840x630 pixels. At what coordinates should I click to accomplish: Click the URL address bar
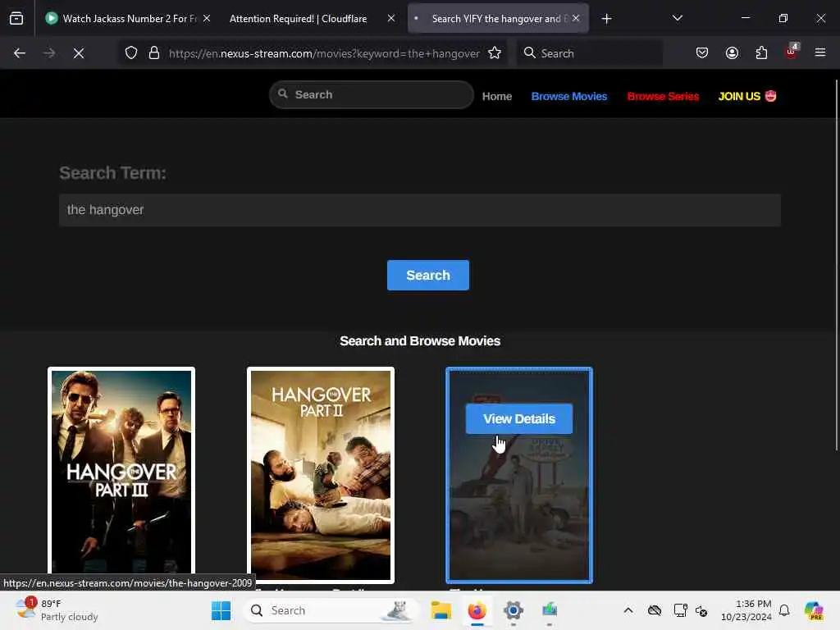pos(323,53)
